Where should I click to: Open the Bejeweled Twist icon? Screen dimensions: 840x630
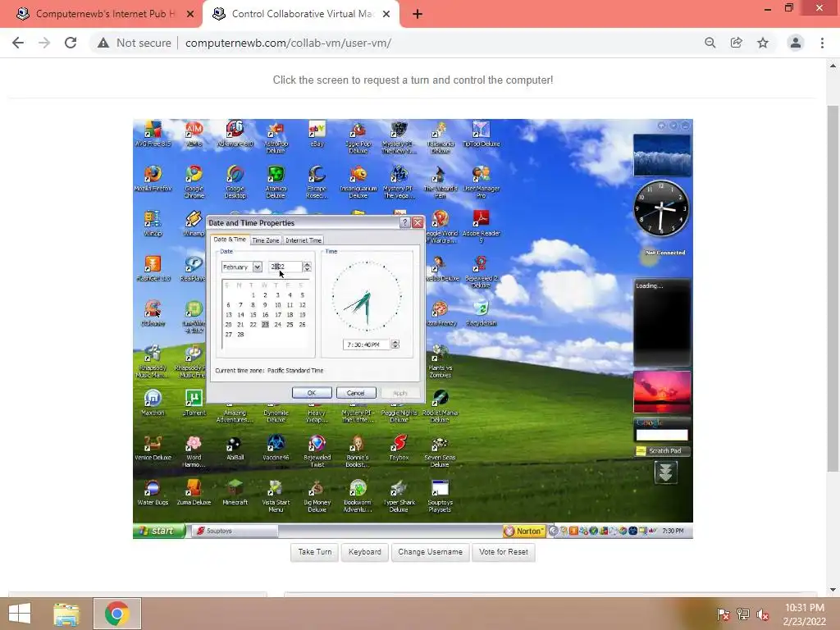pos(317,451)
